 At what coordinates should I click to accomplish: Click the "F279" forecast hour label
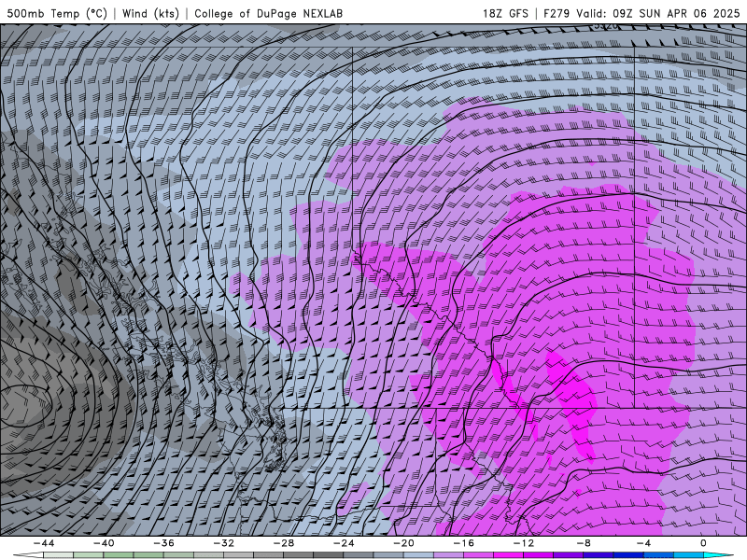(557, 13)
